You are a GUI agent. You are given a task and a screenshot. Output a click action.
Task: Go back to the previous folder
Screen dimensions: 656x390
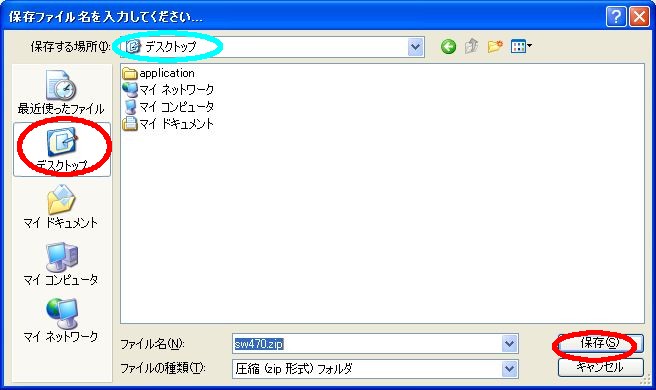click(x=448, y=46)
